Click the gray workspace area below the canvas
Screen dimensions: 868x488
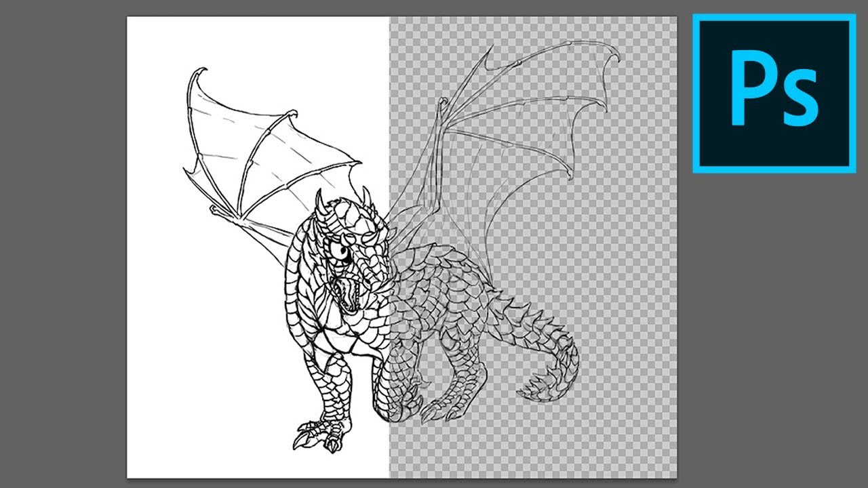[x=339, y=483]
